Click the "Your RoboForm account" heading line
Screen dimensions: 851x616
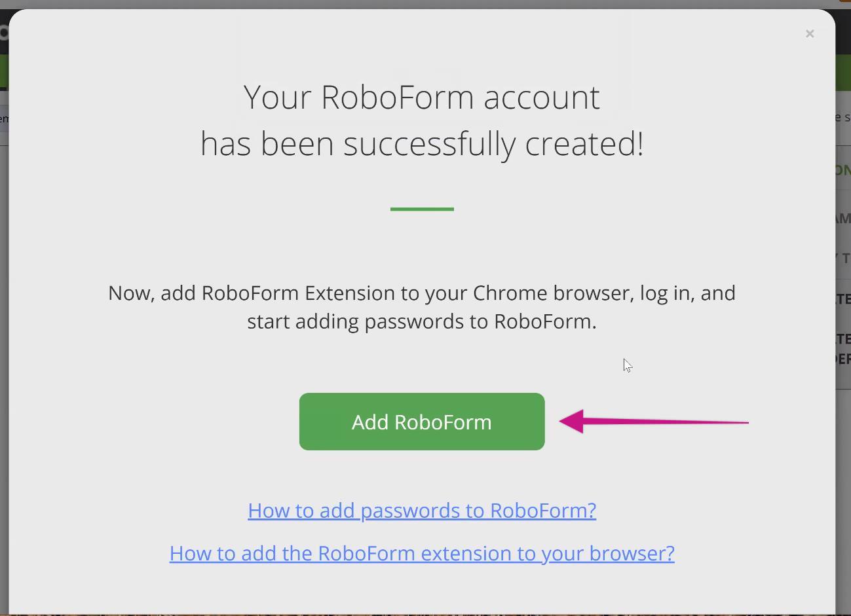pos(422,97)
